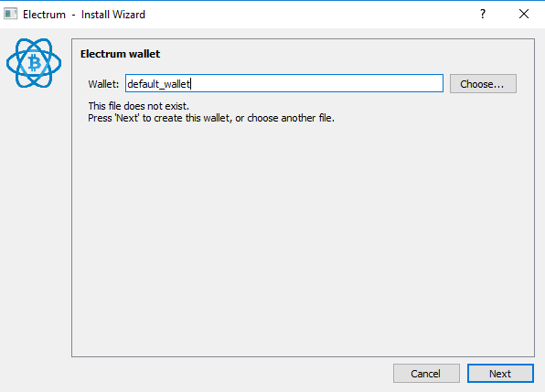Click the "Install Wizard" text in the title
This screenshot has width=545, height=392.
coord(113,15)
